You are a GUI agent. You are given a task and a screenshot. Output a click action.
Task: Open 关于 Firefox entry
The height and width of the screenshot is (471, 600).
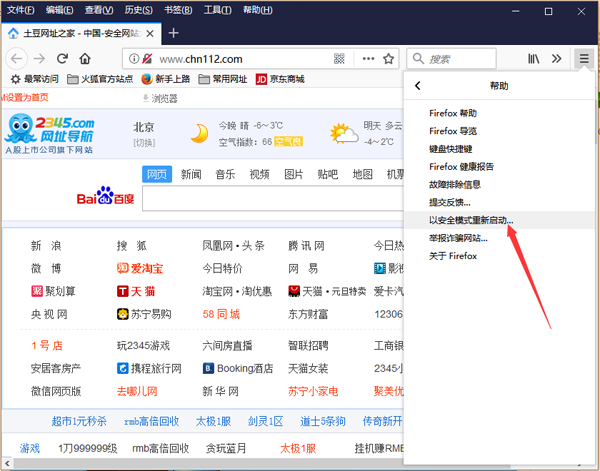[x=500, y=256]
